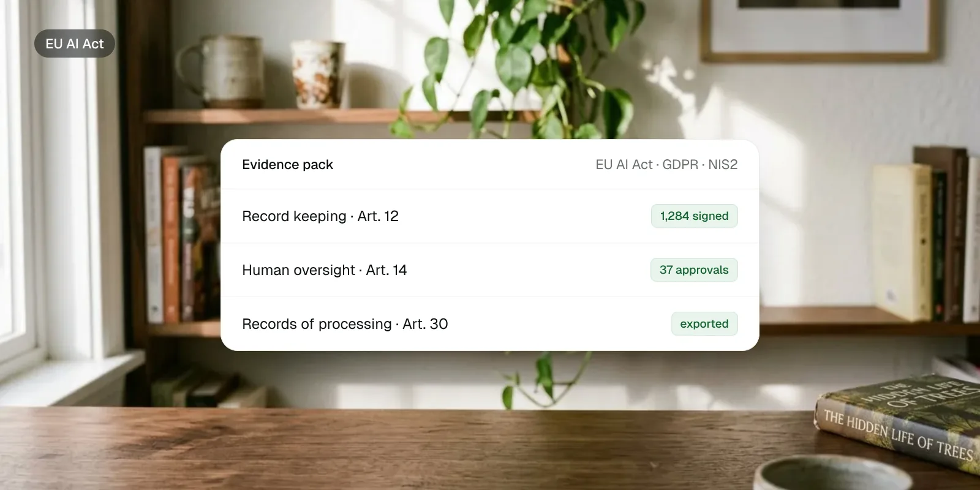Select the Evidence pack heading
The height and width of the screenshot is (490, 980).
pos(287,165)
